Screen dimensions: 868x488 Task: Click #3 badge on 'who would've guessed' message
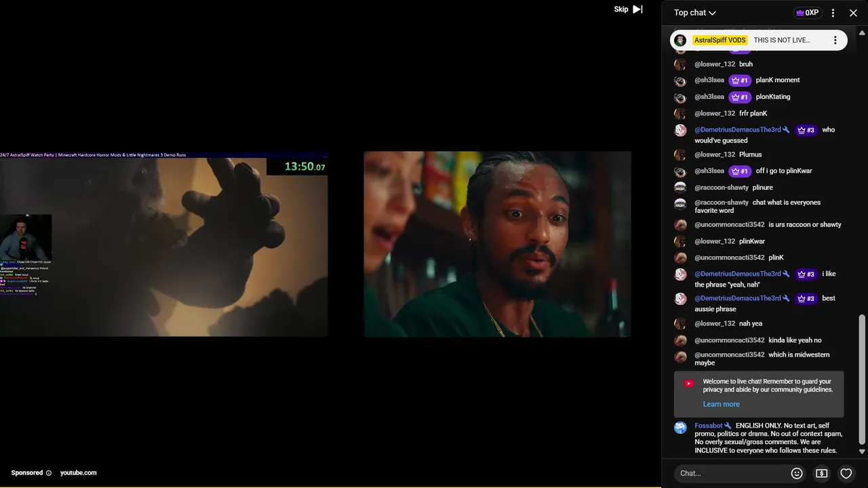tap(806, 130)
